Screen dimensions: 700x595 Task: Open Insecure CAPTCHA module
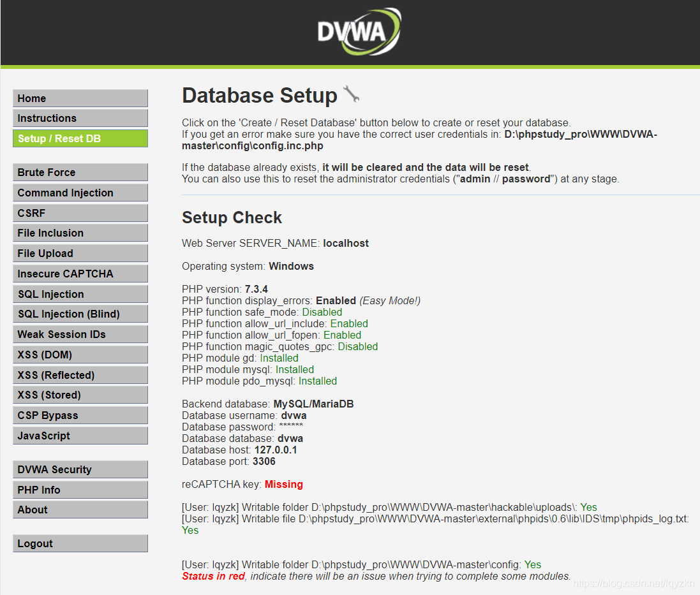80,274
